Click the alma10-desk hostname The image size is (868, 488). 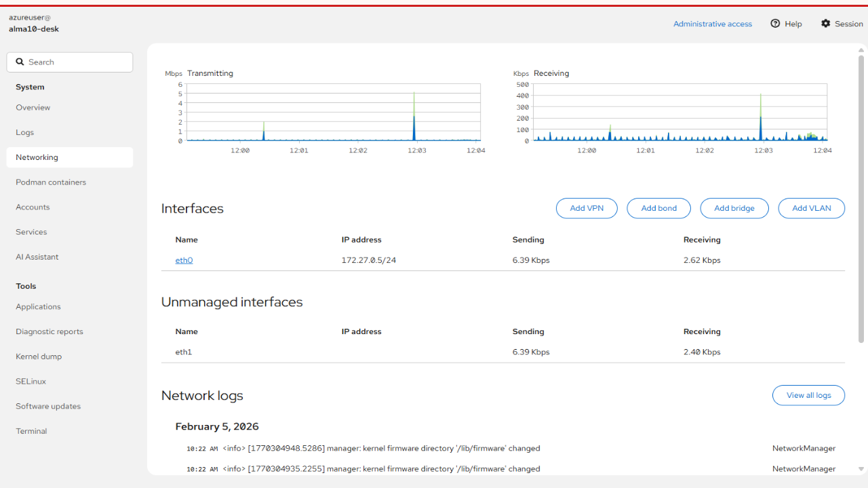click(x=34, y=29)
